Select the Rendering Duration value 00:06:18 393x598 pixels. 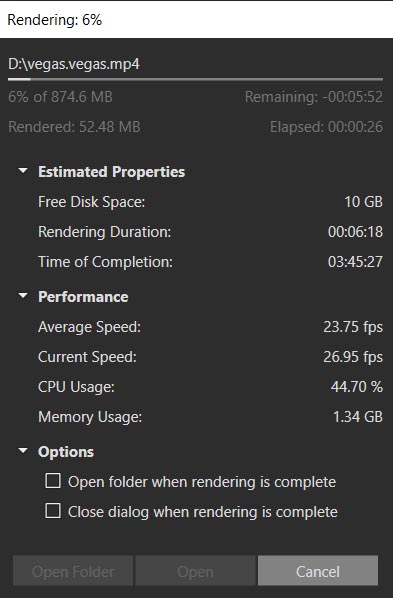(355, 231)
